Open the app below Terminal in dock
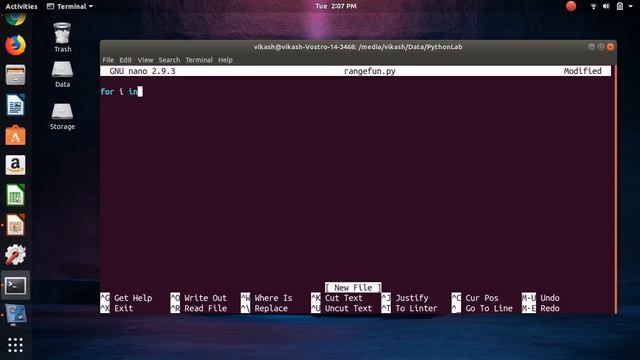The width and height of the screenshot is (640, 360). (16, 315)
